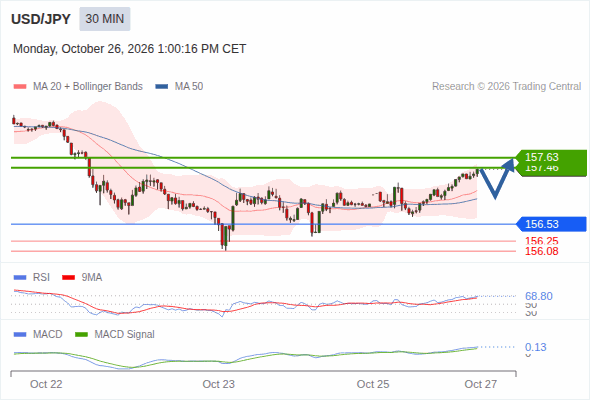Click the 9MA legend label
The width and height of the screenshot is (590, 400).
[x=92, y=277]
